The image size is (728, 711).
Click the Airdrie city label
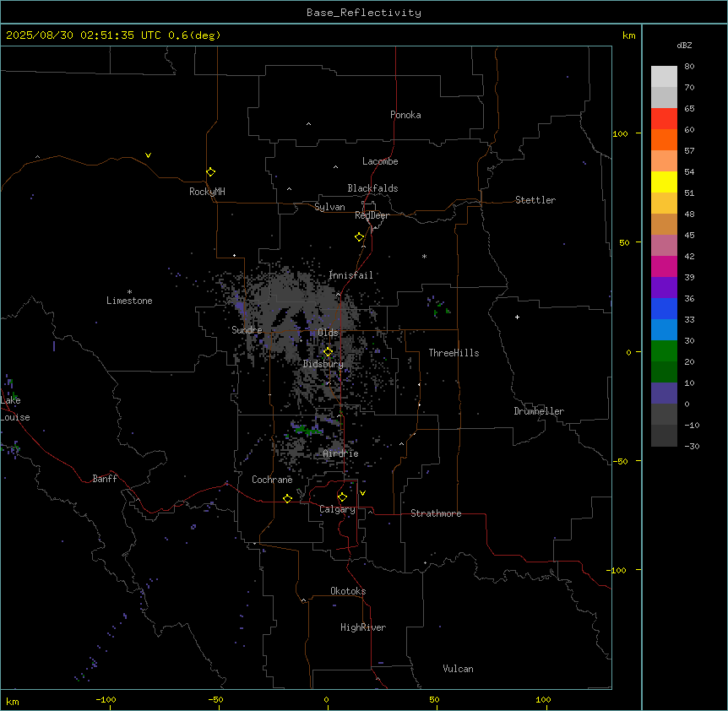point(341,453)
